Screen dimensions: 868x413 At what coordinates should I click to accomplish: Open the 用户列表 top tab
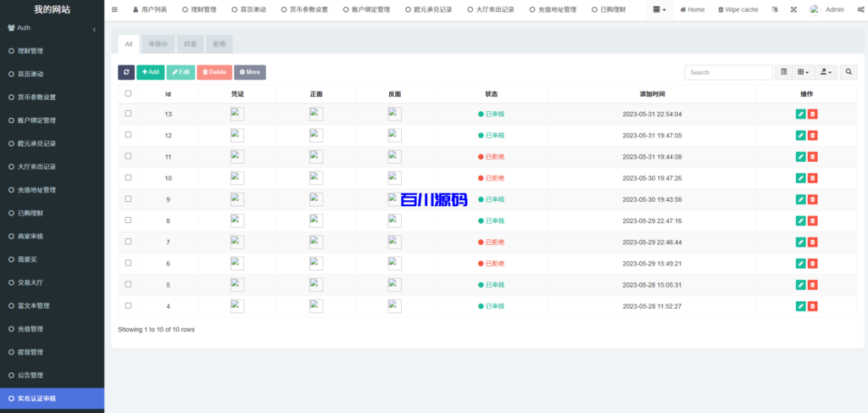point(150,9)
